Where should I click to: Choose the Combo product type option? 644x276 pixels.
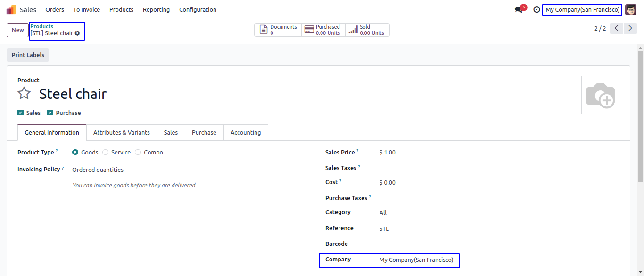138,152
